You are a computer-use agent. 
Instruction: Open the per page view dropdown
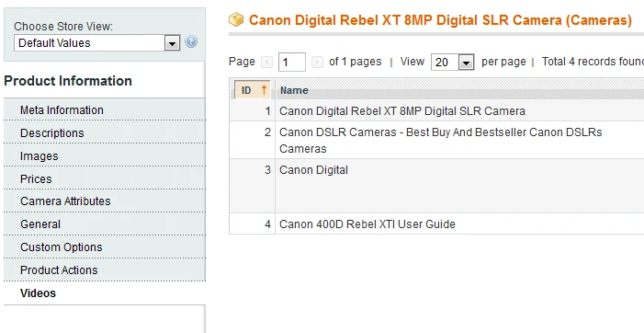453,62
